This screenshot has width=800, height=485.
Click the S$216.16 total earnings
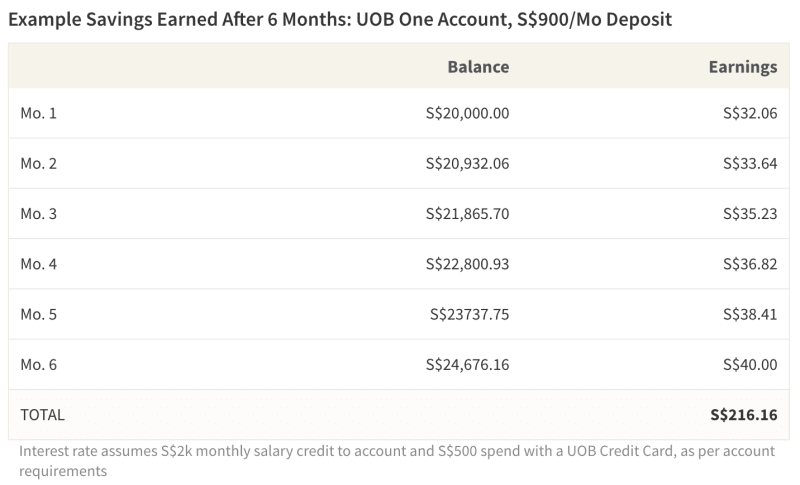click(744, 415)
